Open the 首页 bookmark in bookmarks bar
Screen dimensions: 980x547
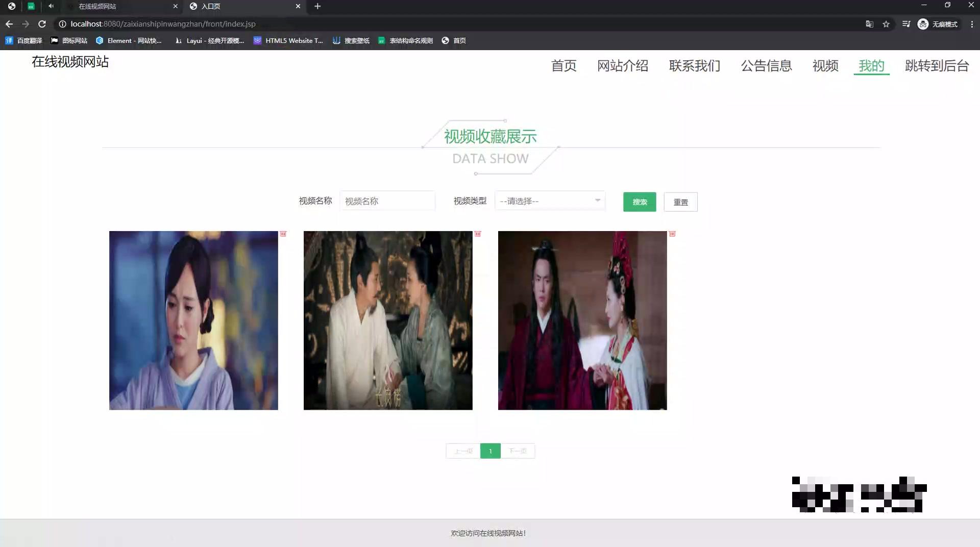click(454, 40)
